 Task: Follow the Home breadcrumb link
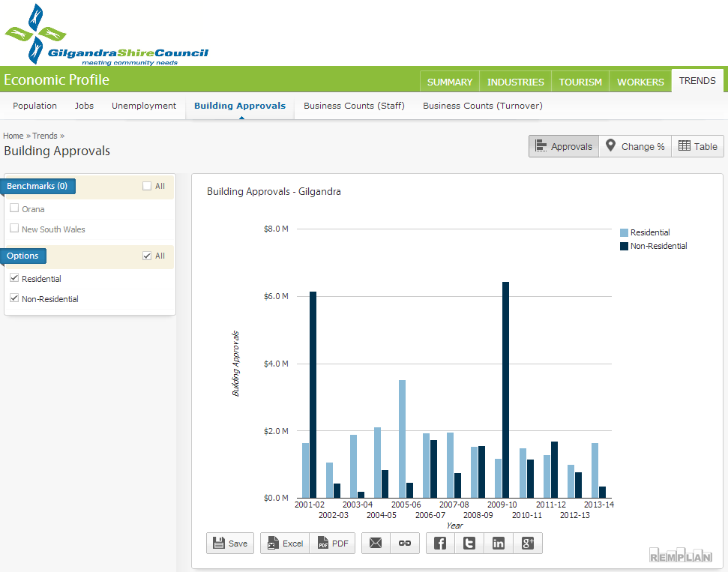click(x=13, y=136)
